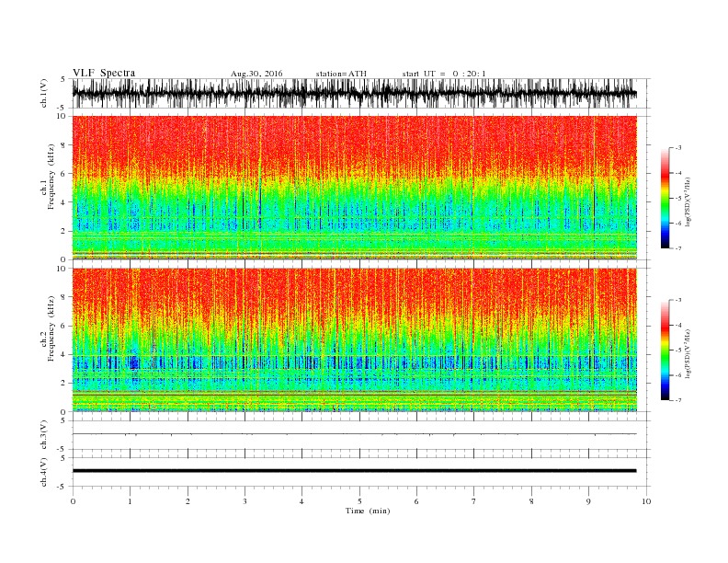
Task: Click the "VLF Spectra" title text
Action: [104, 73]
